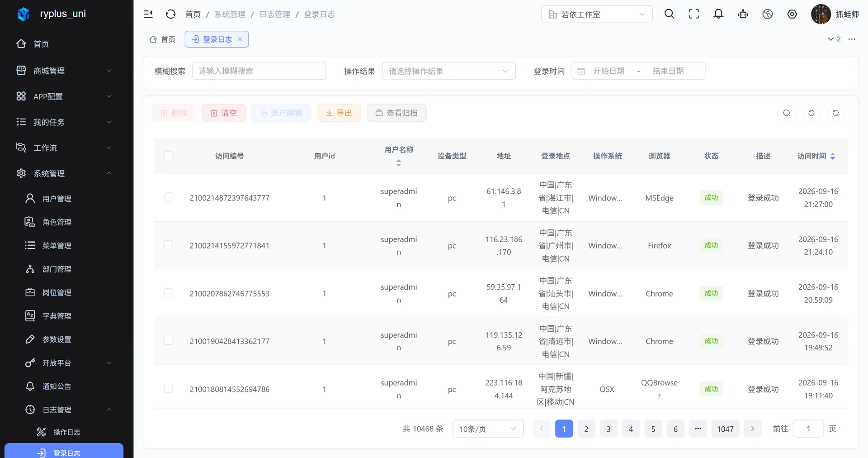Open the global search magnifier icon
Viewport: 868px width, 458px height.
[x=669, y=14]
